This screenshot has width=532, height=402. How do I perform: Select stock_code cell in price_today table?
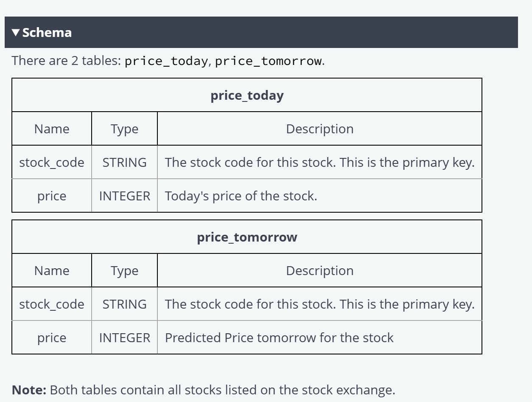click(x=52, y=162)
